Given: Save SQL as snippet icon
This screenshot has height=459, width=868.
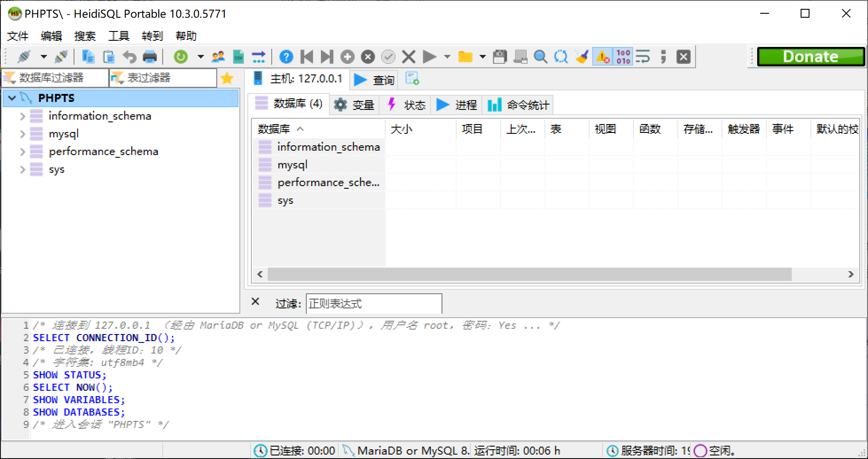Looking at the screenshot, I should tap(520, 57).
